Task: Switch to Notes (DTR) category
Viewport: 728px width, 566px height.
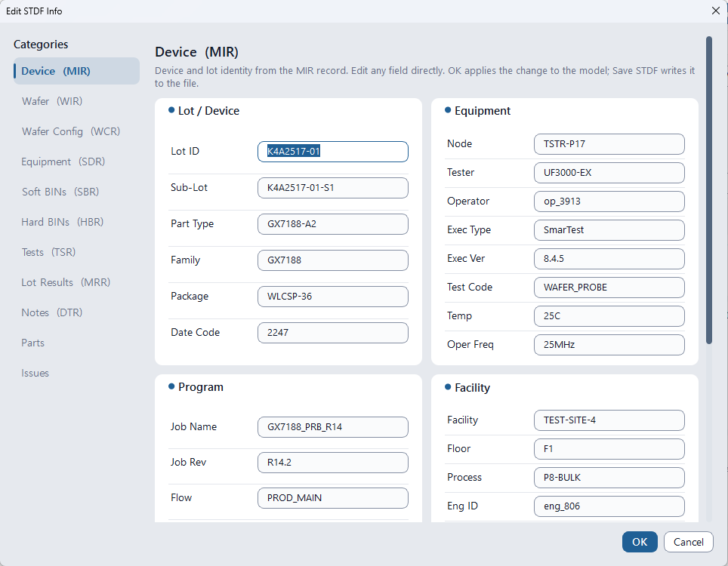Action: tap(76, 312)
